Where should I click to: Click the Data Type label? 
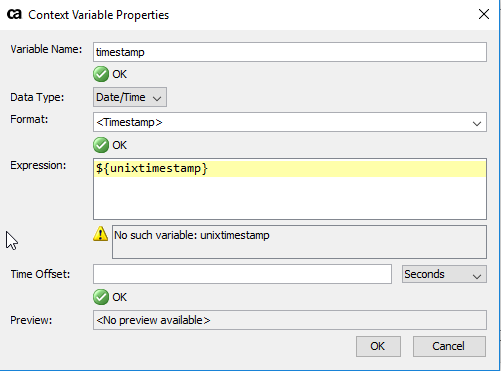(x=37, y=97)
